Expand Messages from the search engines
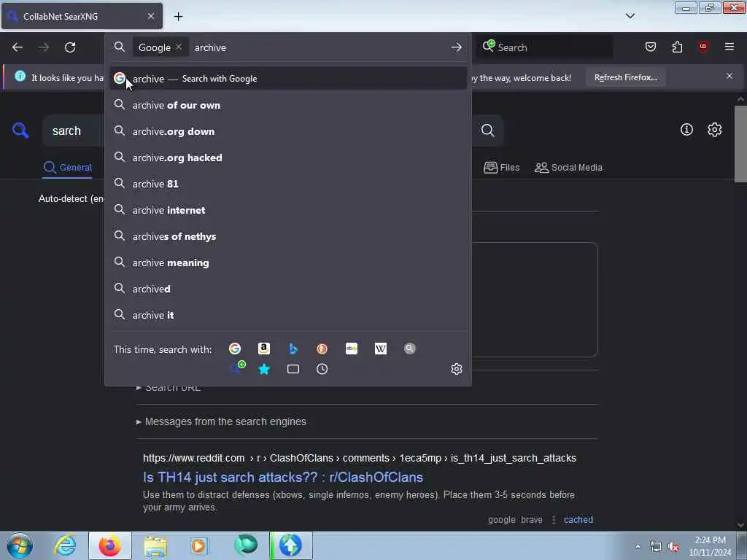Viewport: 747px width, 560px height. [x=221, y=421]
